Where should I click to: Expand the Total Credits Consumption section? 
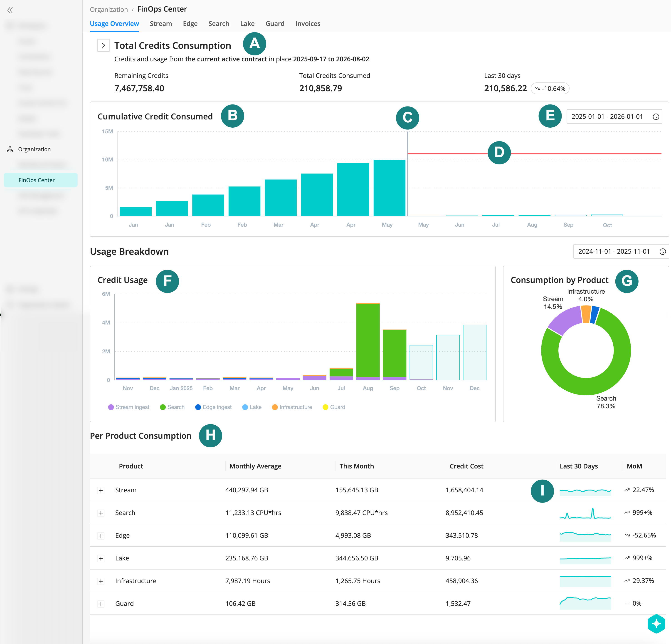click(x=103, y=46)
